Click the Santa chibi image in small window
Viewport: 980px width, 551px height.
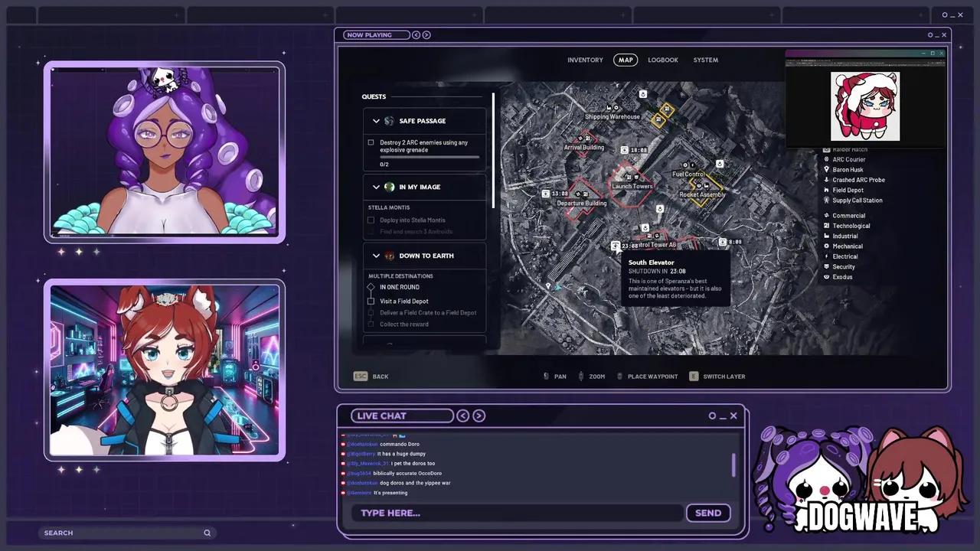pos(865,106)
